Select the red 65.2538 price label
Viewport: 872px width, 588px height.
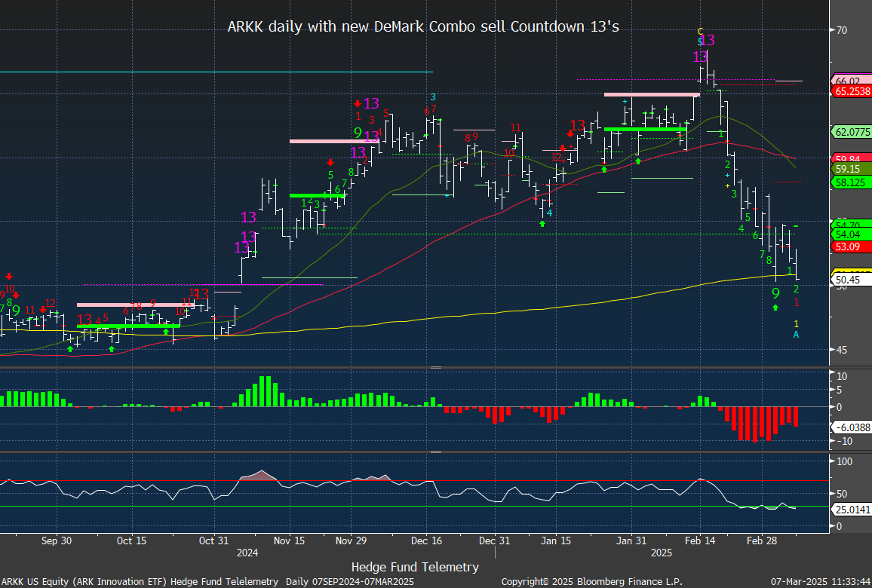pos(852,92)
